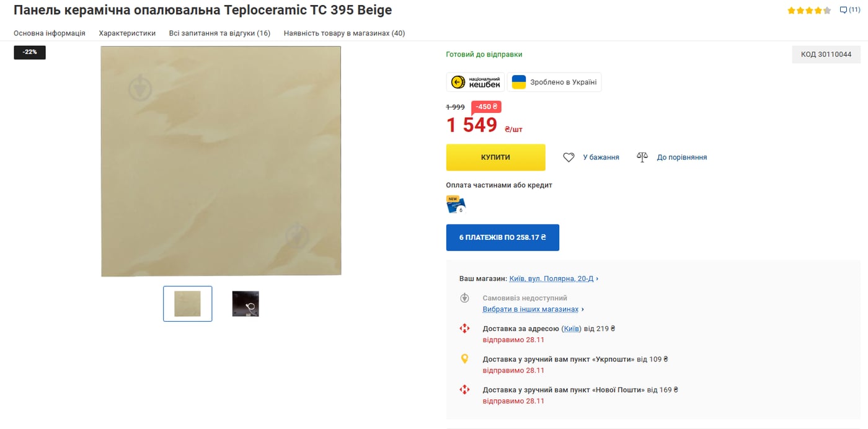Click the Ukrposhta delivery pin icon

tap(464, 359)
